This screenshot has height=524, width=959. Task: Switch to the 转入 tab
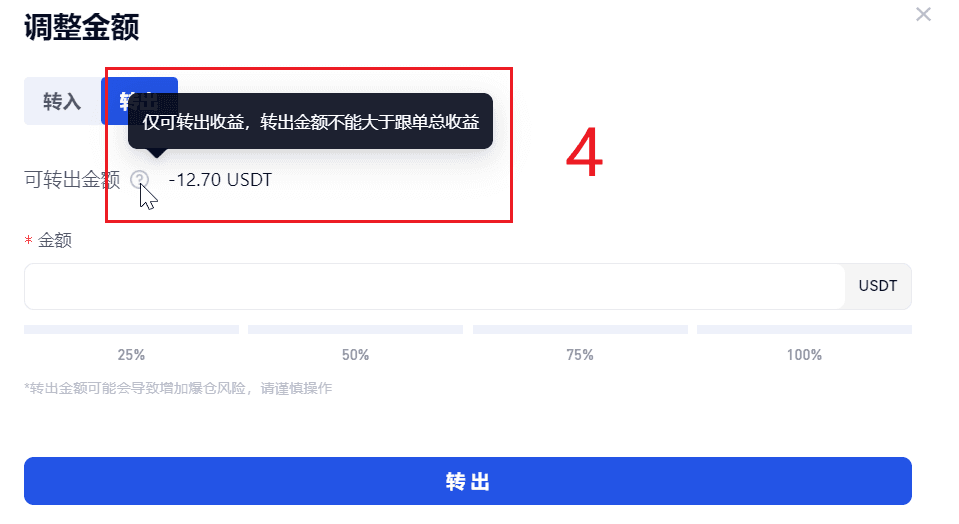[x=62, y=101]
